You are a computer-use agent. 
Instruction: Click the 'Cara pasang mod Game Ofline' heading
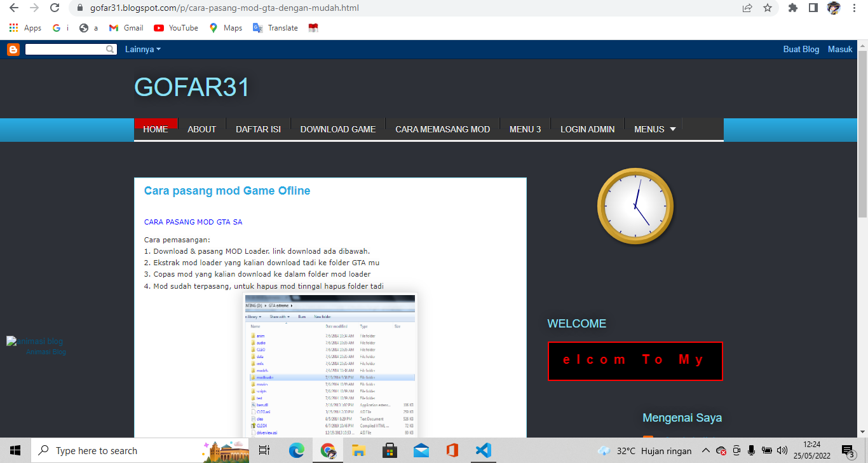227,191
